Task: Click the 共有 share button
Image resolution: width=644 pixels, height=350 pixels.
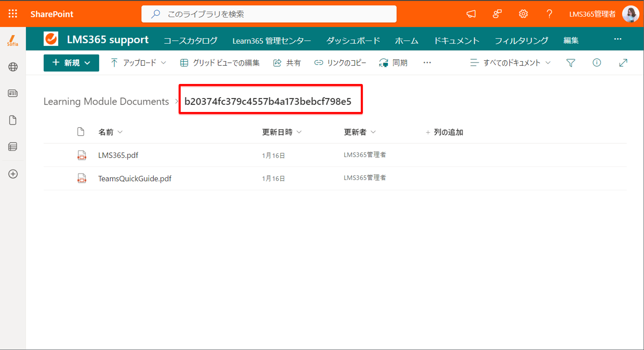Action: coord(287,63)
